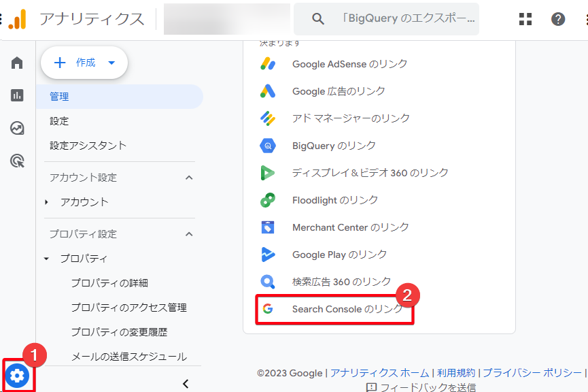Open プロパティの詳細
Viewport: 588px width, 392px height.
[x=109, y=283]
